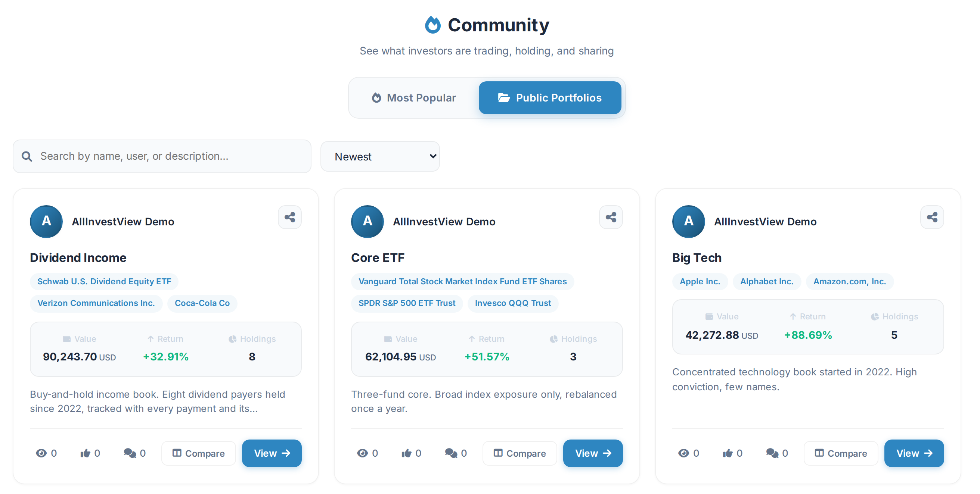Click AllInvestView Demo name on Core ETF card

(x=444, y=222)
